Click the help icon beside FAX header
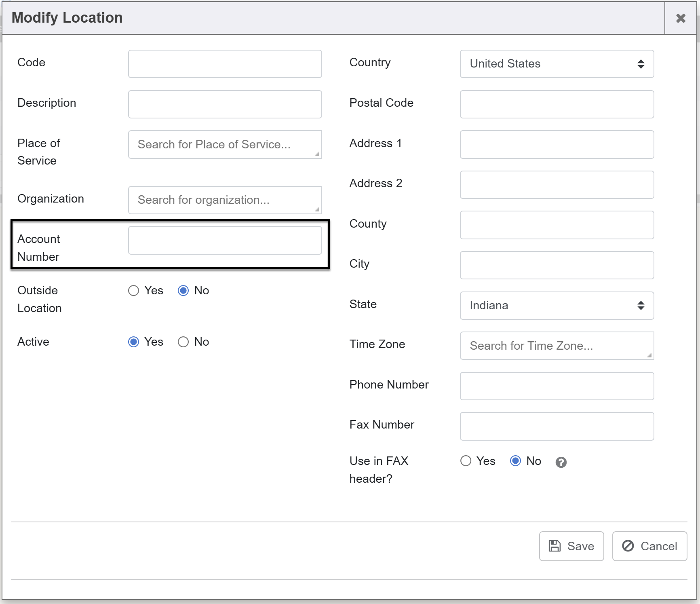 561,462
